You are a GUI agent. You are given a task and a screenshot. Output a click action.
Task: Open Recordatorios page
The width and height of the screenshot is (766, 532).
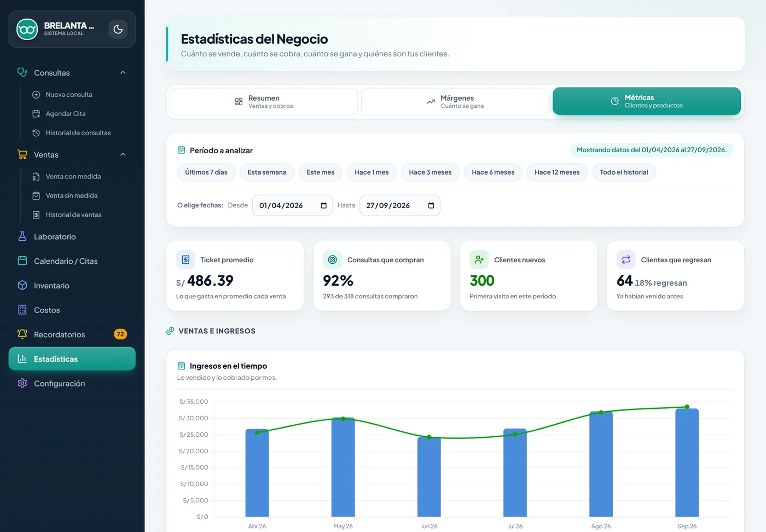coord(72,334)
